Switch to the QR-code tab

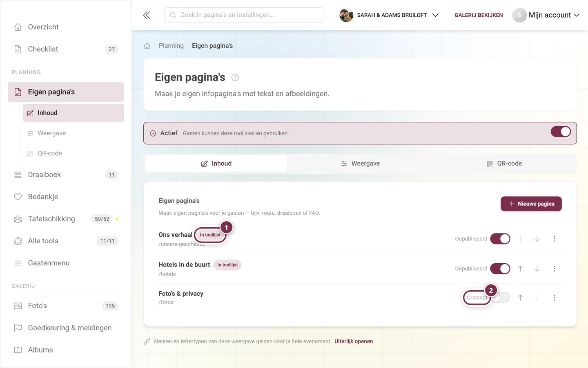(504, 164)
